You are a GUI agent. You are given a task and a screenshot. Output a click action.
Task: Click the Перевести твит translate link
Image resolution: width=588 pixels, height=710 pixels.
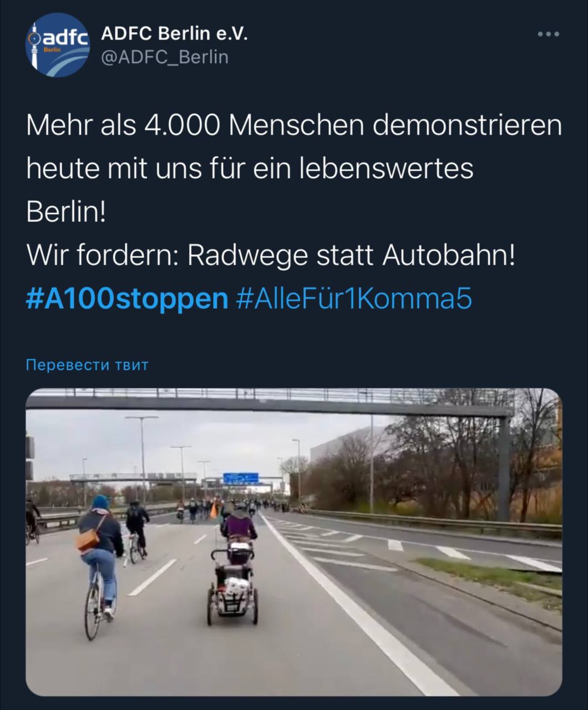point(87,365)
